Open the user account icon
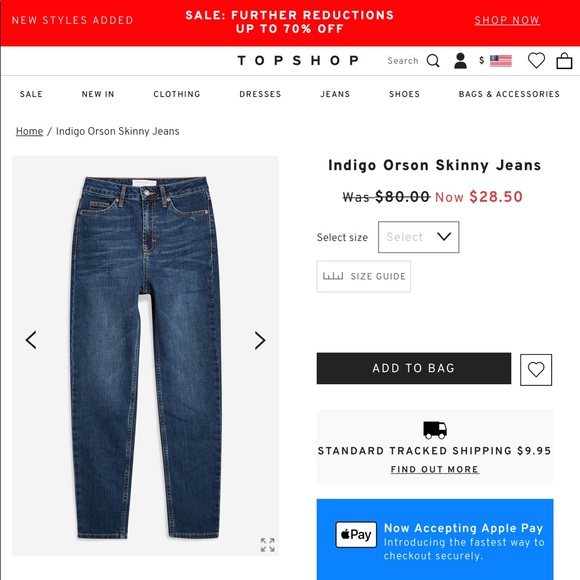The width and height of the screenshot is (580, 580). (460, 61)
